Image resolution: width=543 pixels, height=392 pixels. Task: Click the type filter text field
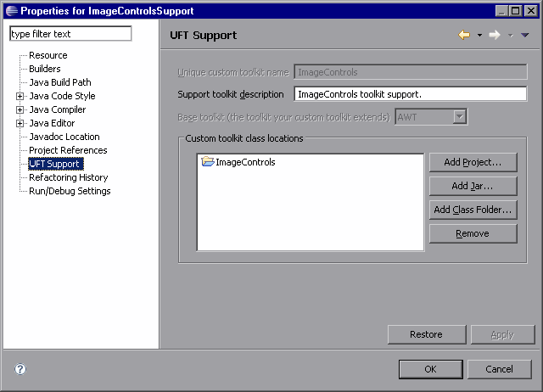tap(70, 34)
